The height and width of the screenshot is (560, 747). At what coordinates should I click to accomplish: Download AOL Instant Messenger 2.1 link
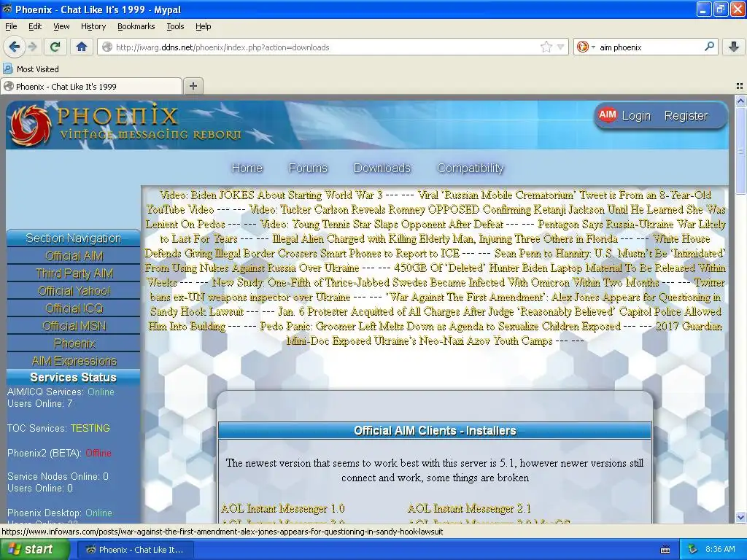469,508
